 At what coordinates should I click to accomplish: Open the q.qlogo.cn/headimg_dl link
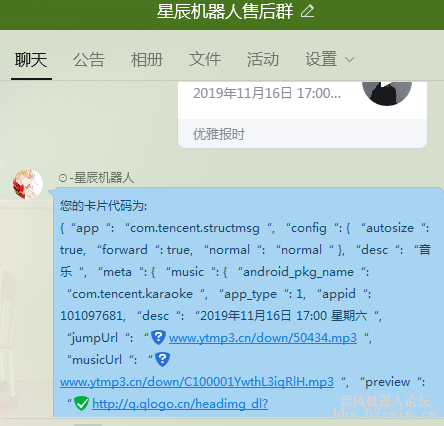click(180, 404)
